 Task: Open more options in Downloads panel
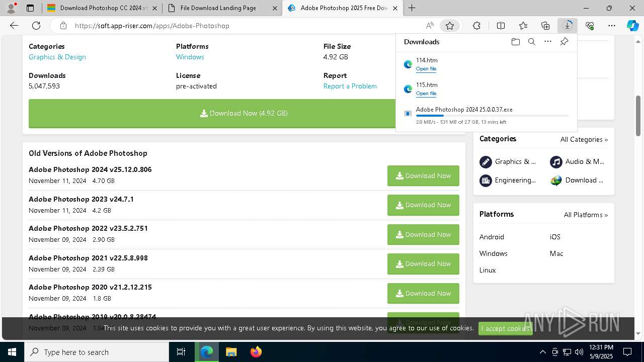coord(548,42)
